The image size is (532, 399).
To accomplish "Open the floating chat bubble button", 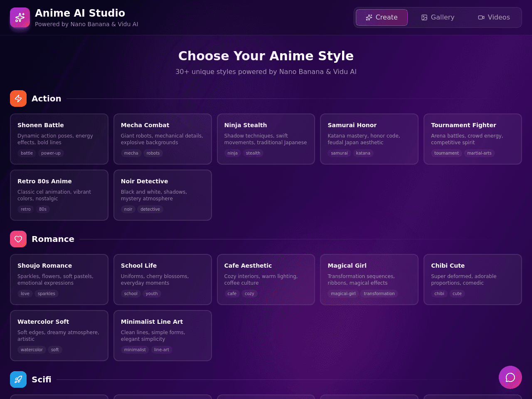I will (510, 377).
